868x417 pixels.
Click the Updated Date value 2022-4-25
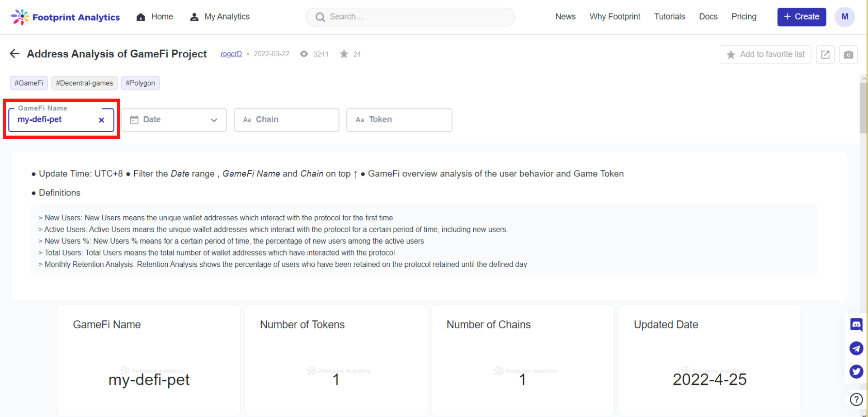point(709,379)
